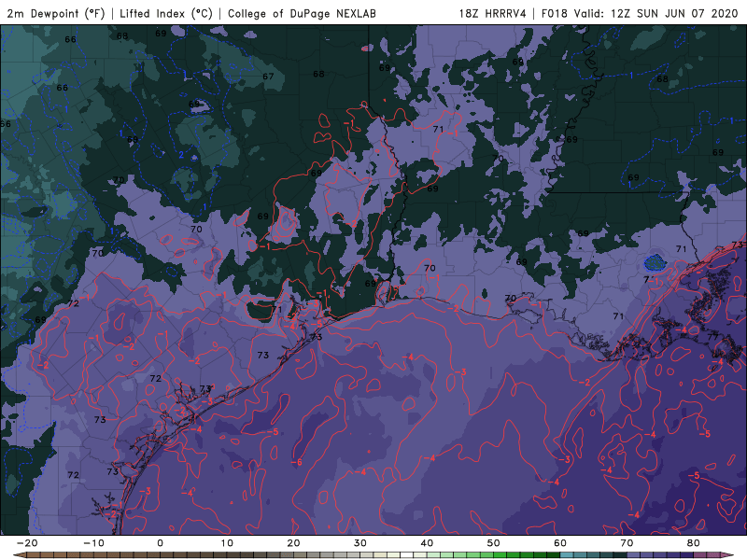
Task: Click the "18Z HRRRV4" model run label
Action: [492, 13]
